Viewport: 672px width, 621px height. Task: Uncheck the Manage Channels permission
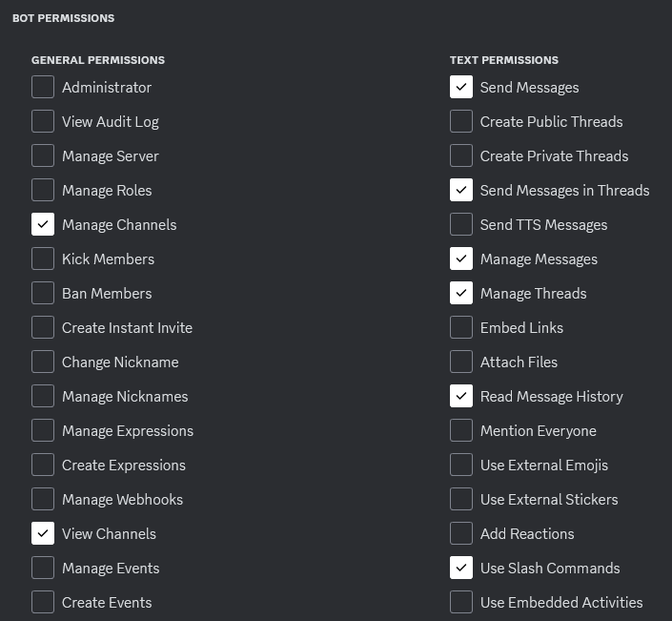[x=43, y=224]
